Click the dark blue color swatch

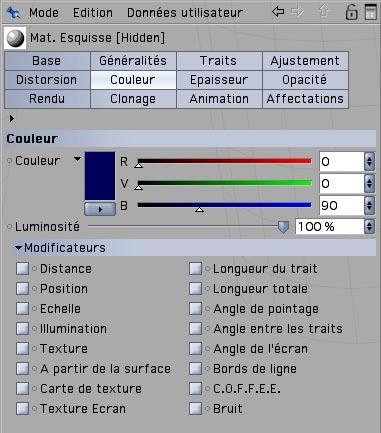point(100,176)
